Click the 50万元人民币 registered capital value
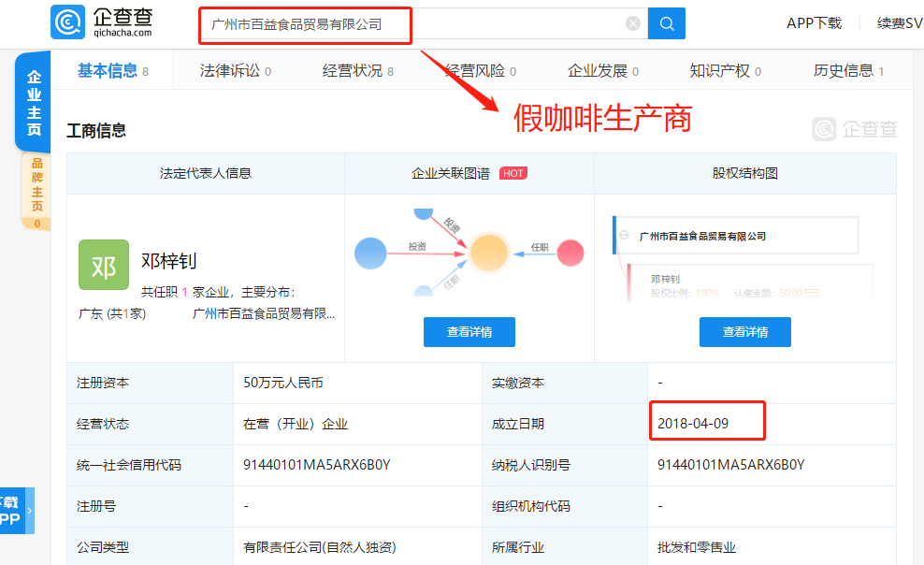This screenshot has width=924, height=565. 283,383
